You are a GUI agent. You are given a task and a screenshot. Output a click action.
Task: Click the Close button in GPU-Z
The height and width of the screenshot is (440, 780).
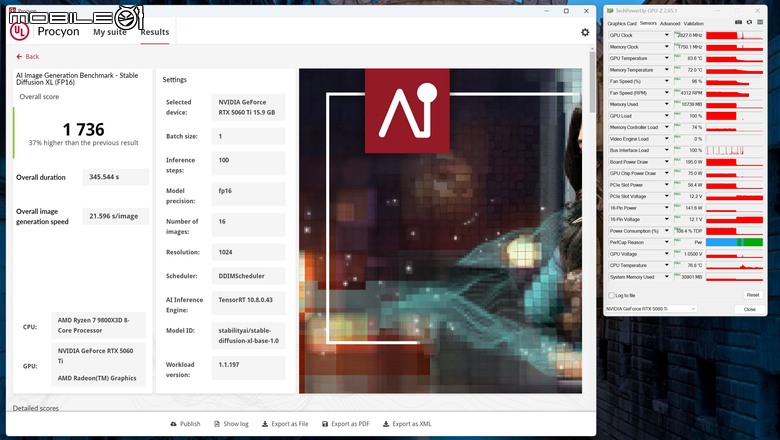[749, 309]
